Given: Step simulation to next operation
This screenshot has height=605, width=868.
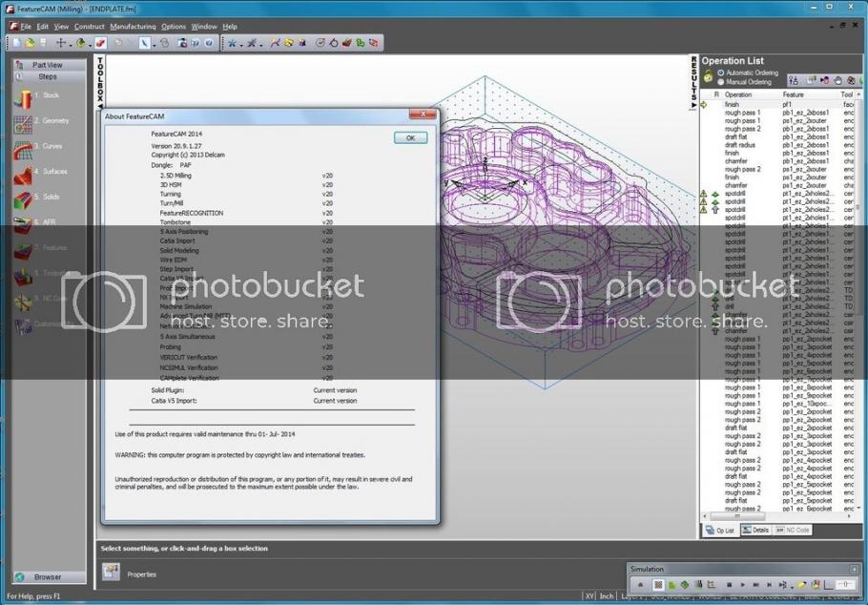Looking at the screenshot, I should [769, 585].
